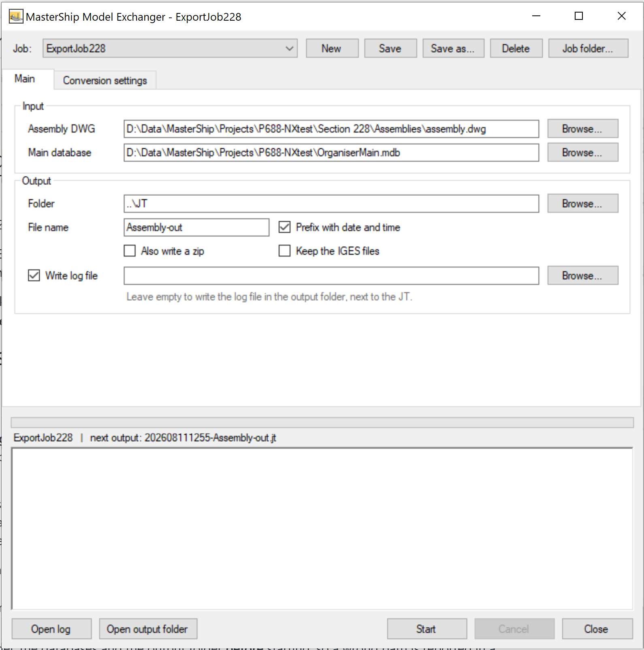Delete the current export job

[516, 49]
